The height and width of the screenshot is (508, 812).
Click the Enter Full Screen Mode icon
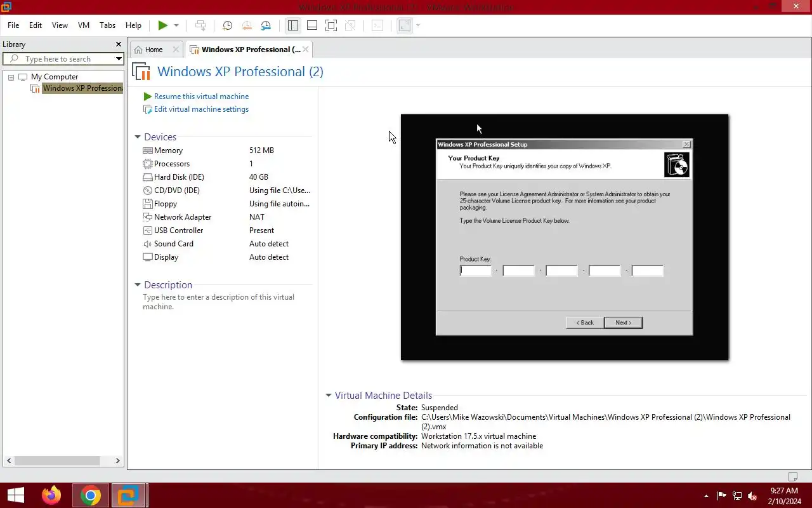click(x=331, y=25)
